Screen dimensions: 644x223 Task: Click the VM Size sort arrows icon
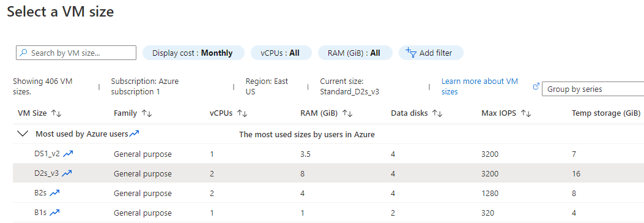(56, 113)
